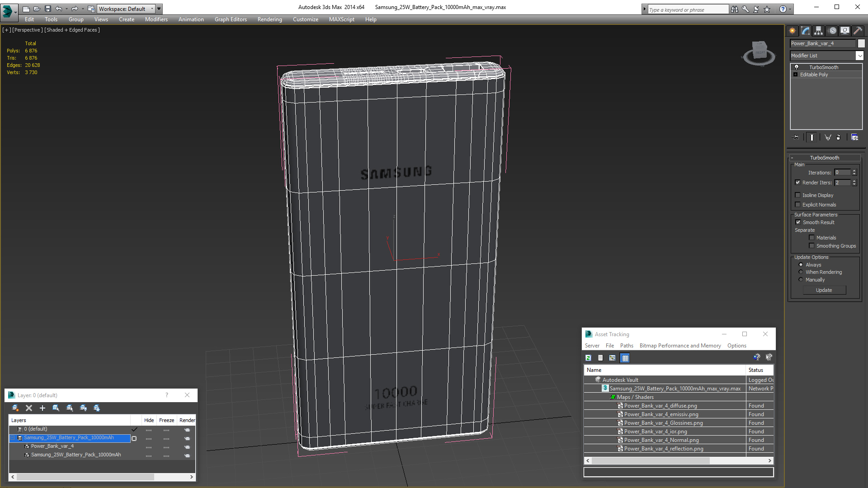Click the Freeze column header
This screenshot has height=488, width=868.
click(166, 420)
